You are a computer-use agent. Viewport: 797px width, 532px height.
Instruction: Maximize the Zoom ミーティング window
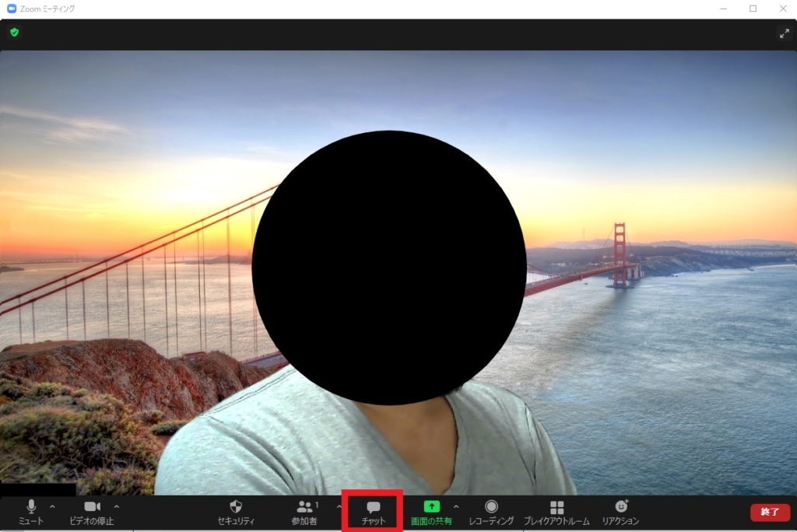(753, 9)
